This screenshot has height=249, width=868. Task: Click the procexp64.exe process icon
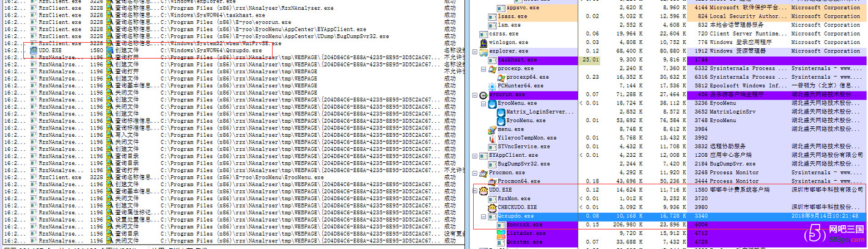tap(501, 78)
